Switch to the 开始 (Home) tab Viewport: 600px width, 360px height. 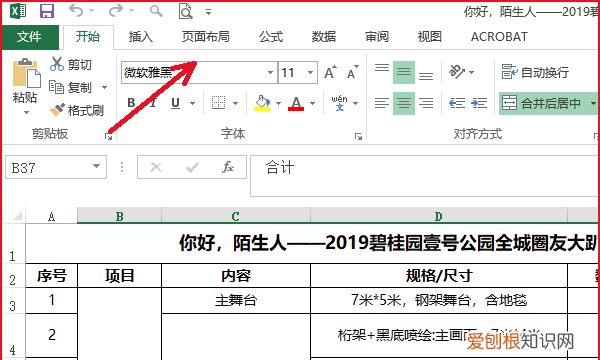click(88, 37)
